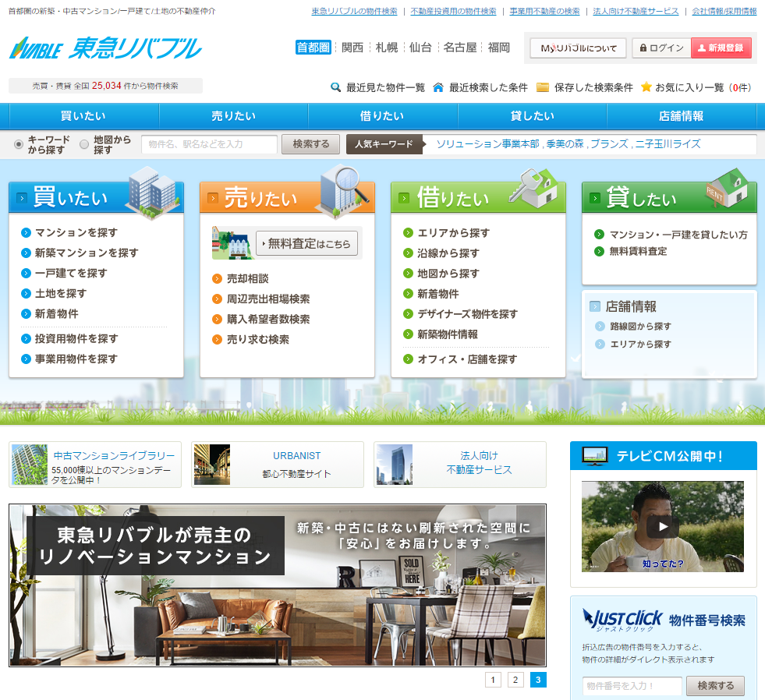Open the 会社情報/採用情報 top link
The height and width of the screenshot is (700, 765).
click(724, 11)
